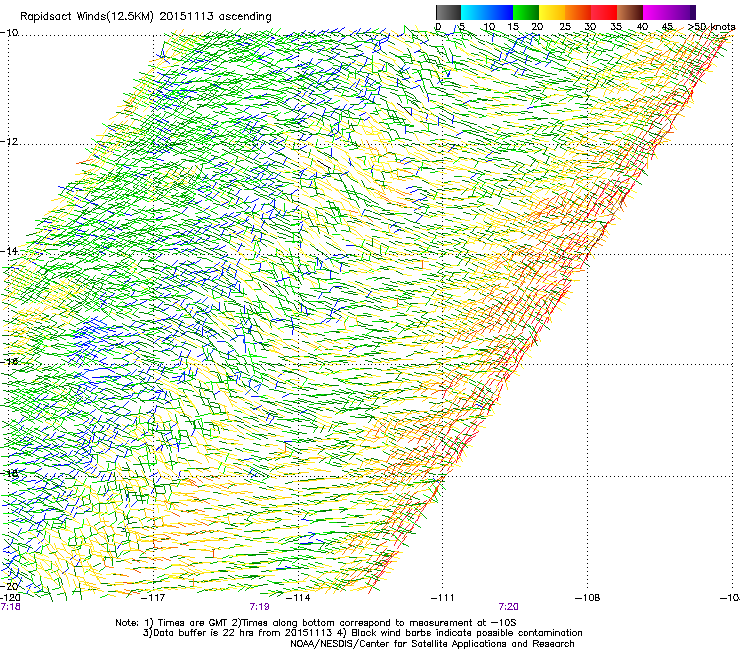Image resolution: width=740 pixels, height=650 pixels.
Task: Select the orange 25-30 knots color segment
Action: (x=578, y=12)
